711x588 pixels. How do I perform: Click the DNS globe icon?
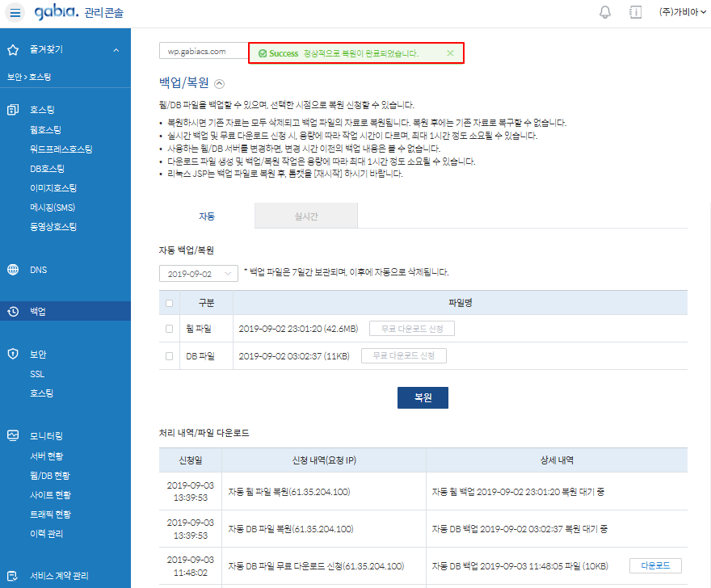(13, 270)
